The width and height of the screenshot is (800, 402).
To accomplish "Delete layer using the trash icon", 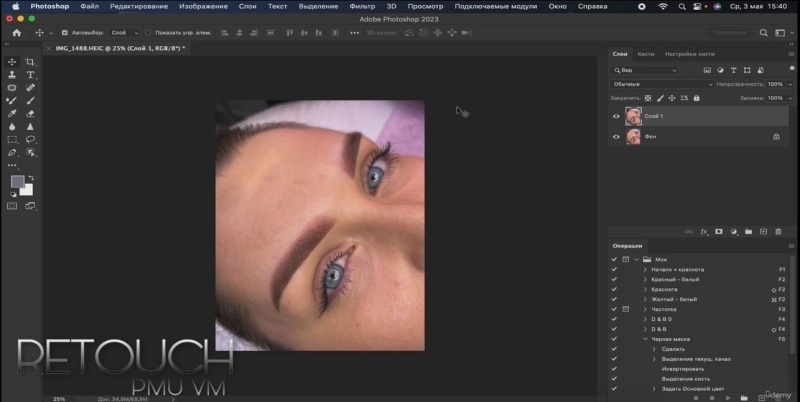I will pyautogui.click(x=778, y=232).
